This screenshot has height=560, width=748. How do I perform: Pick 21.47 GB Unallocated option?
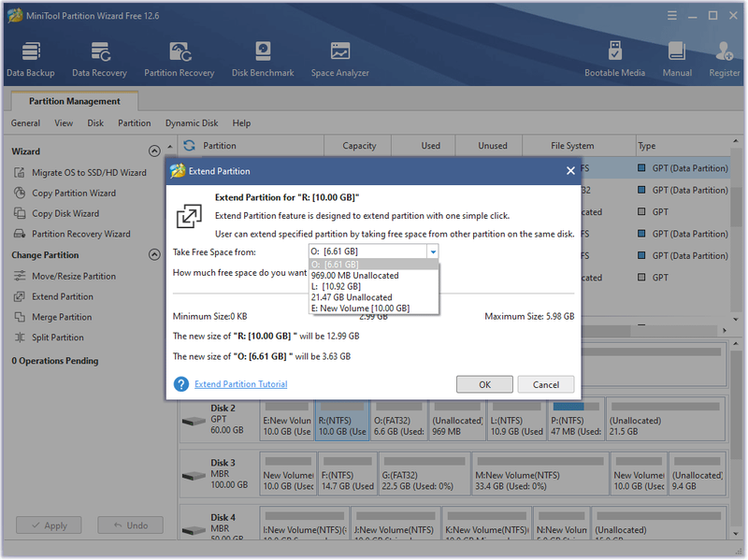373,297
